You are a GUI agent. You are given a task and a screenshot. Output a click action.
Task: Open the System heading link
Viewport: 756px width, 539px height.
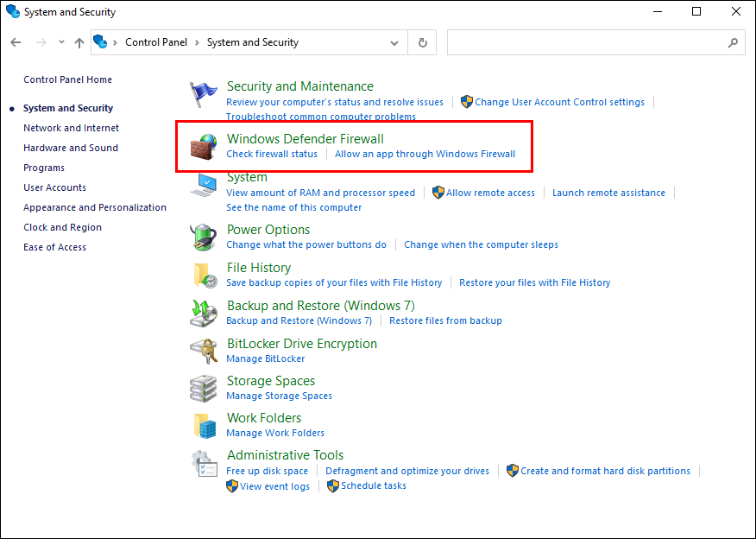click(247, 177)
